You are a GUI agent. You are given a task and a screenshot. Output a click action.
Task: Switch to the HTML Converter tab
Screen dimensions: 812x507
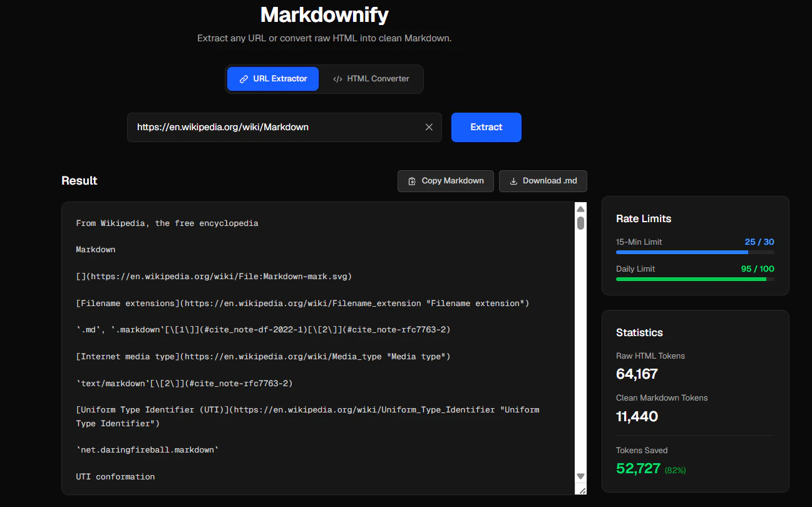[371, 79]
